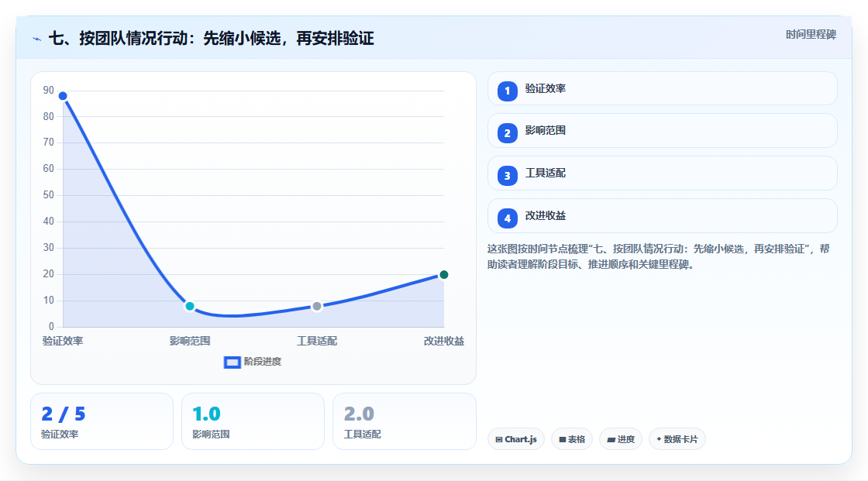The height and width of the screenshot is (481, 868).
Task: Click the x-axis label 工具适配
Action: (317, 341)
